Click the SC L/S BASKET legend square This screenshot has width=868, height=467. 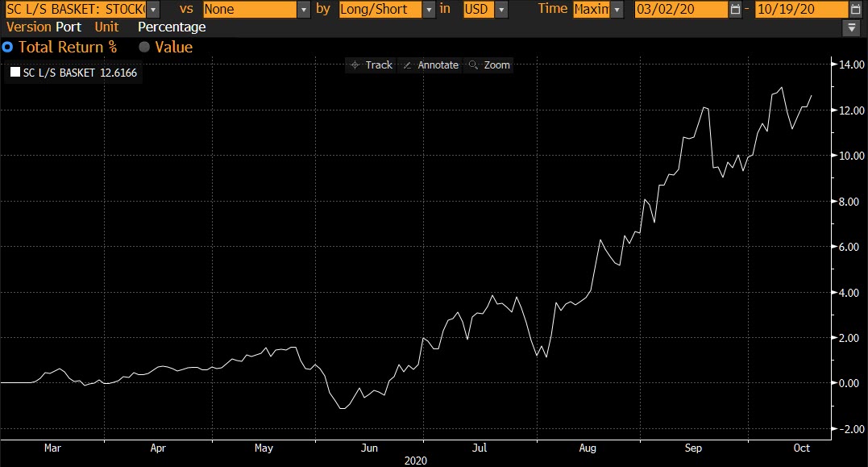15,73
